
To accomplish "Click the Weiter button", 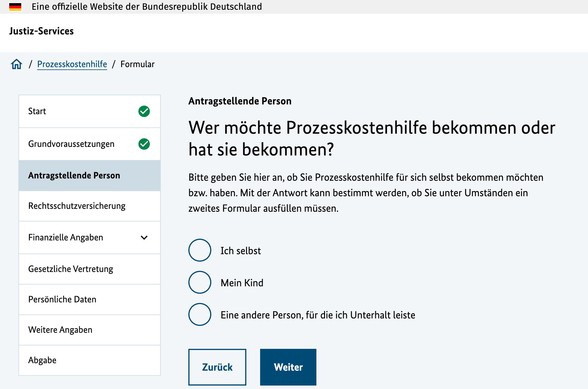I will pos(288,367).
